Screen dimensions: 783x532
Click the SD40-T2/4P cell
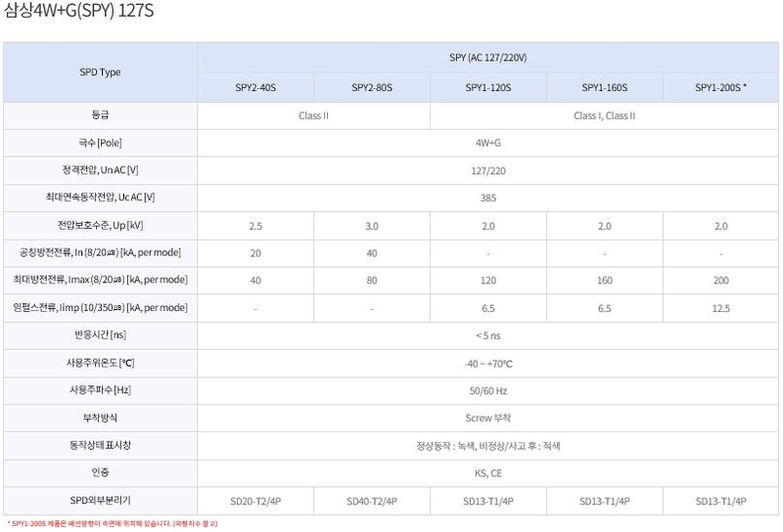(x=372, y=501)
